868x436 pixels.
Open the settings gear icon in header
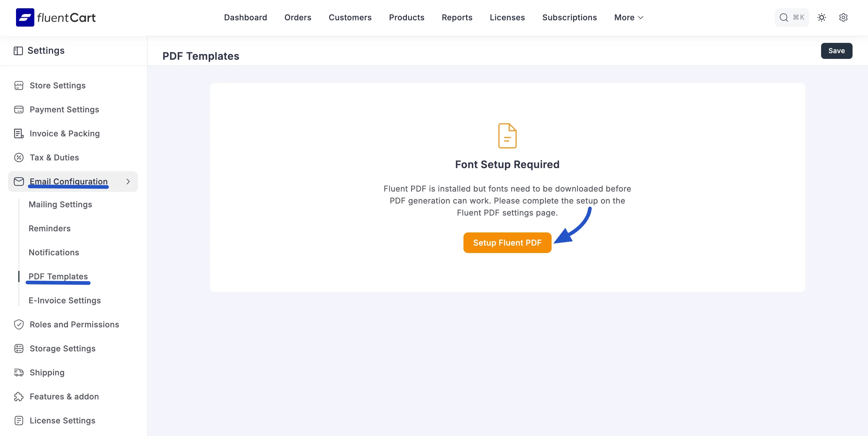click(x=843, y=17)
